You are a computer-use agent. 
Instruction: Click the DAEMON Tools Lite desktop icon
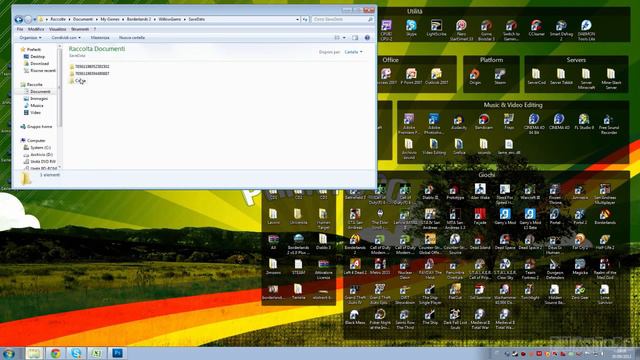586,30
